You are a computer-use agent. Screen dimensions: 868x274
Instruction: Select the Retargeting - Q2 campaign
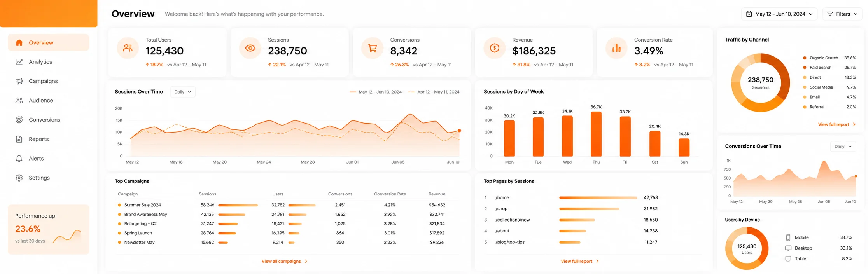coord(288,223)
